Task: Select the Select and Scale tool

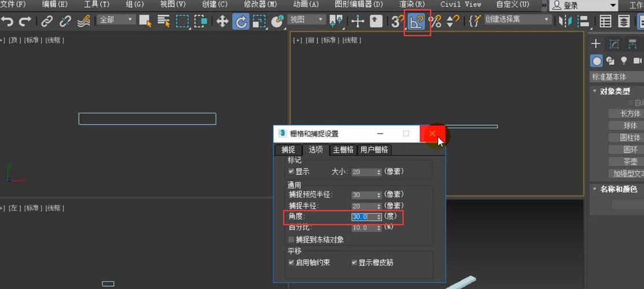Action: click(259, 21)
